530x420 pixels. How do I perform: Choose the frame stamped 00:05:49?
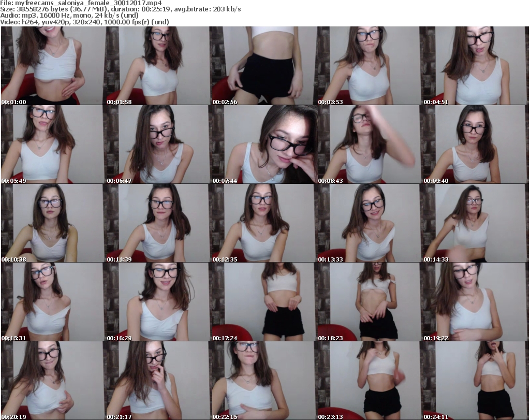(x=53, y=144)
